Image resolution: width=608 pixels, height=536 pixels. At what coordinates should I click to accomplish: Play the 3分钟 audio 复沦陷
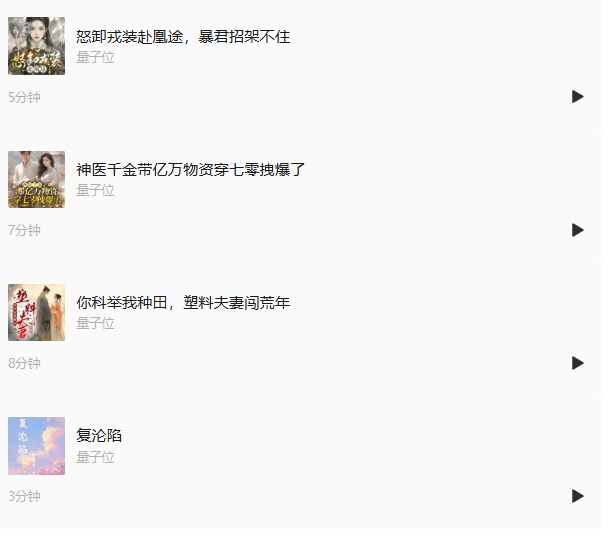[577, 496]
